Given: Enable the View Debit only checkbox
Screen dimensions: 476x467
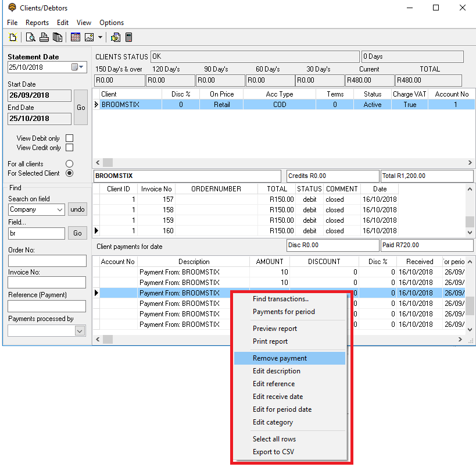Looking at the screenshot, I should (70, 138).
